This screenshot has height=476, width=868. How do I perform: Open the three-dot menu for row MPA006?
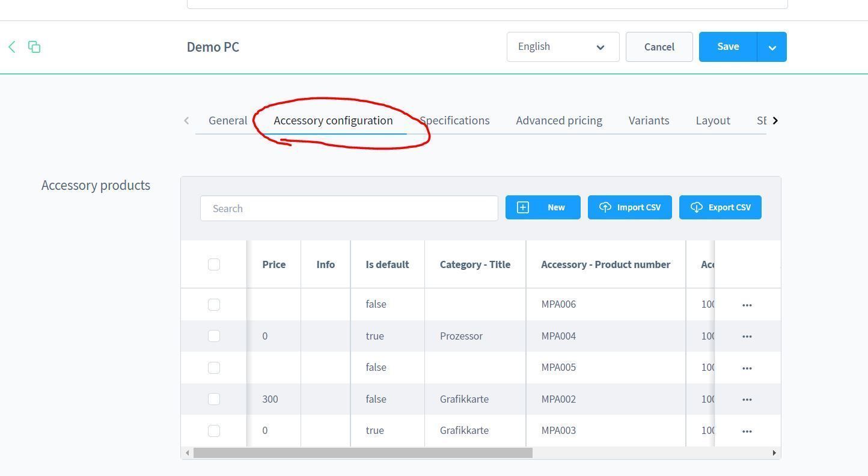pos(747,305)
